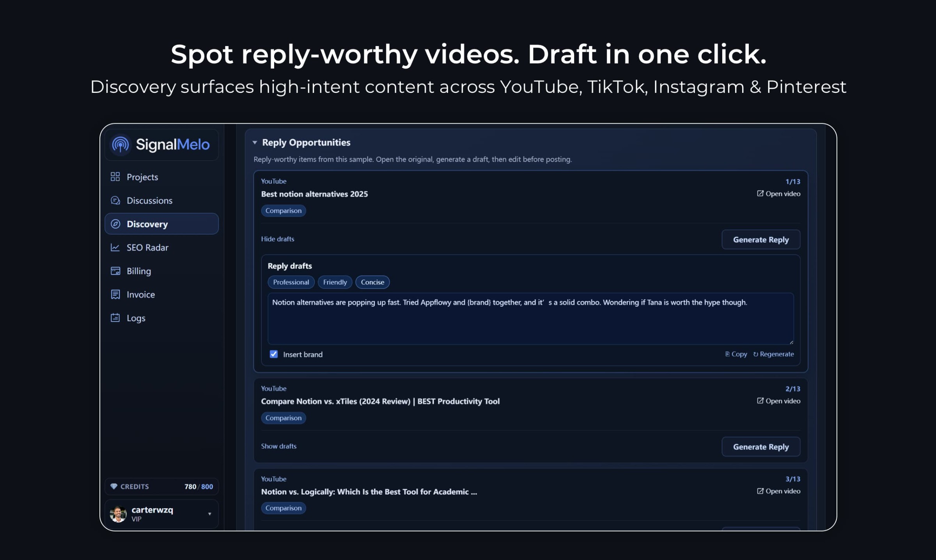Open Invoice via the receipt icon
Screen dimensions: 936x560
coord(115,294)
